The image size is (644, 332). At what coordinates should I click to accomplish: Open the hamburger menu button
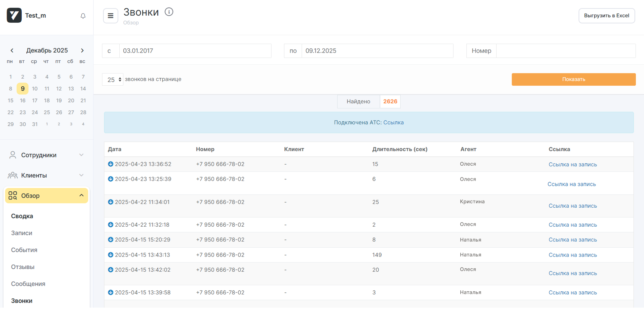[110, 16]
